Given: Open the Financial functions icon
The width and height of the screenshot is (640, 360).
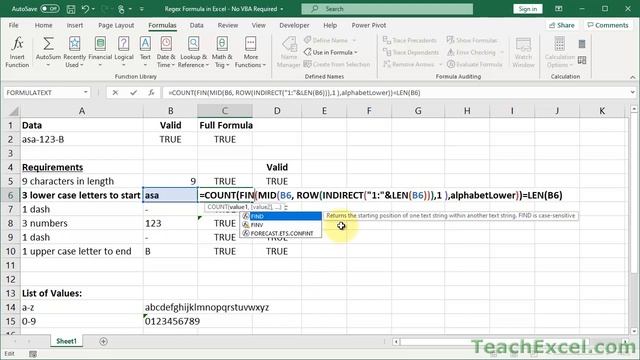Looking at the screenshot, I should click(100, 52).
